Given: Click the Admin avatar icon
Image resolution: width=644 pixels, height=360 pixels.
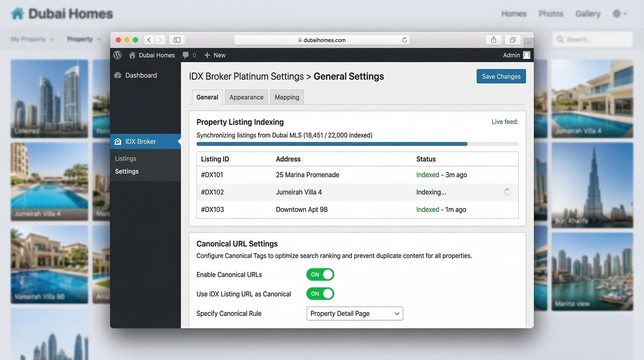Looking at the screenshot, I should (x=527, y=55).
